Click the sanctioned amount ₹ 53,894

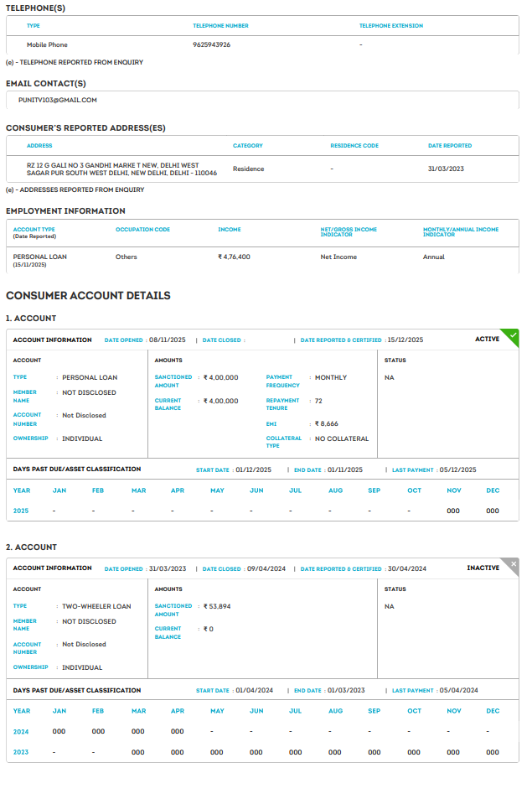coord(217,606)
